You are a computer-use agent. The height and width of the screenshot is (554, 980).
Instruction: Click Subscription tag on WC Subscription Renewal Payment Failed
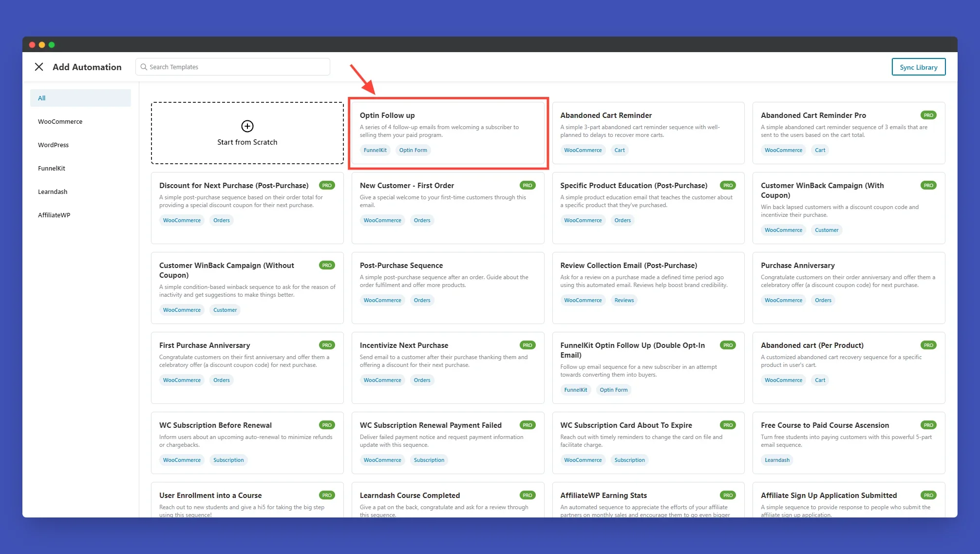(429, 460)
